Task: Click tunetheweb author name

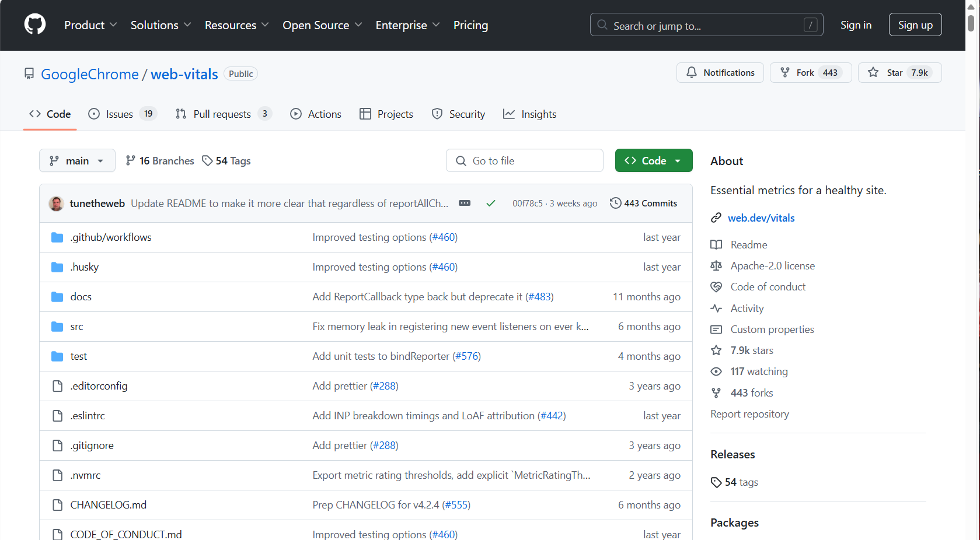Action: [97, 203]
